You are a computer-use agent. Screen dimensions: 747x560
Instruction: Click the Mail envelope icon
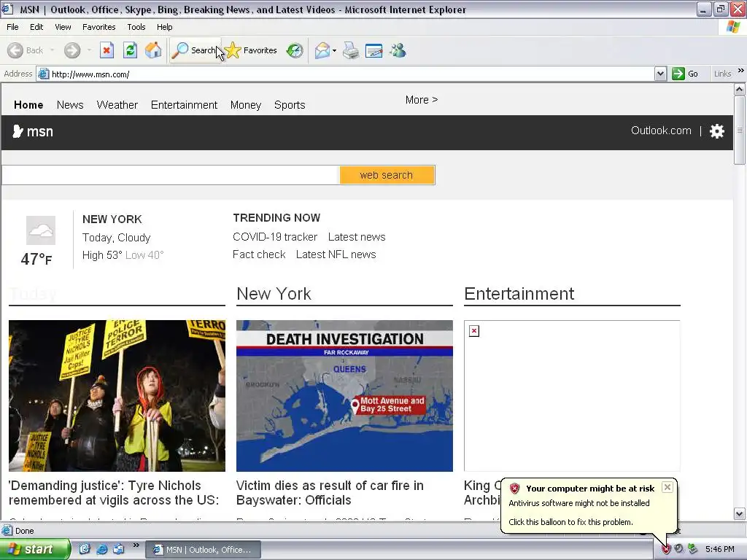322,50
